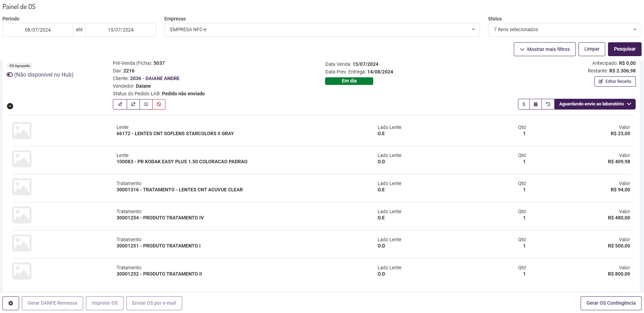This screenshot has height=313, width=644.
Task: Click Editar Receita button
Action: [x=615, y=81]
